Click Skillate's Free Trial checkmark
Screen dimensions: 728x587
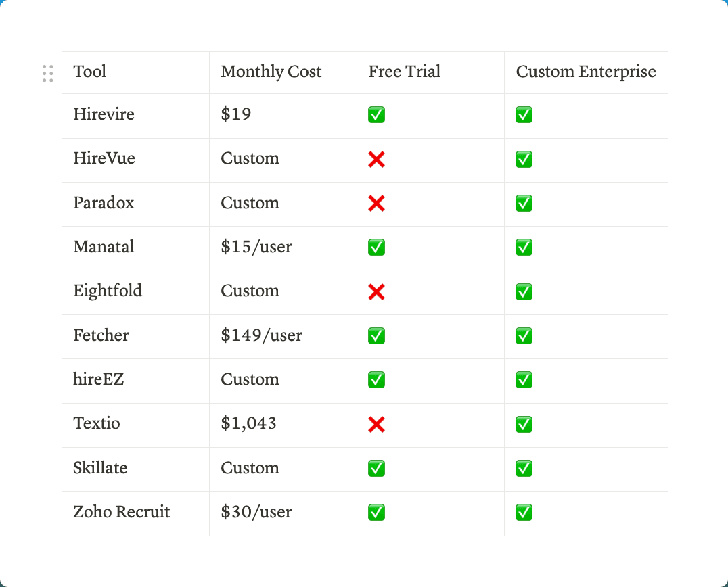click(x=377, y=469)
